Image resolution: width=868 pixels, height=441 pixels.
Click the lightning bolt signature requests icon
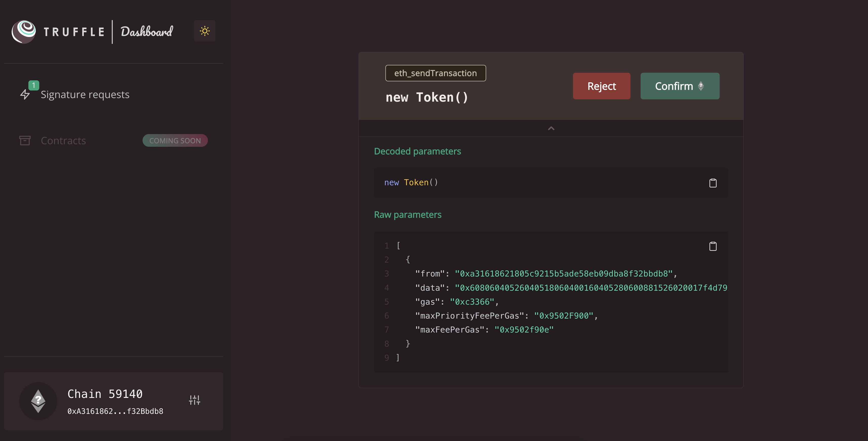tap(25, 94)
